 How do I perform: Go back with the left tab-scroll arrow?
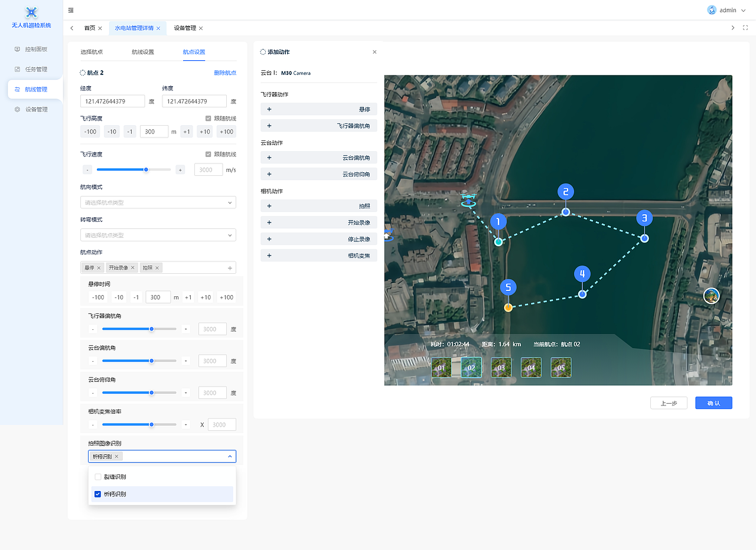click(x=72, y=28)
